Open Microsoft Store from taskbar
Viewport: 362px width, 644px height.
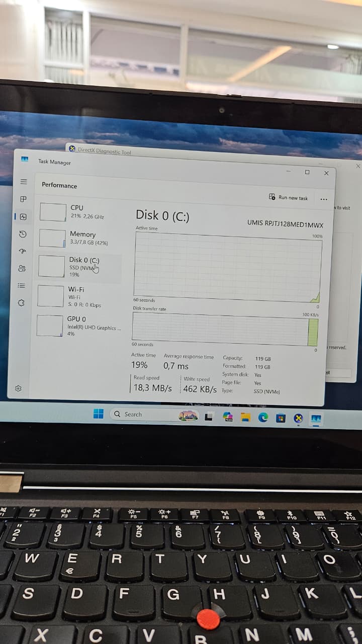(281, 418)
